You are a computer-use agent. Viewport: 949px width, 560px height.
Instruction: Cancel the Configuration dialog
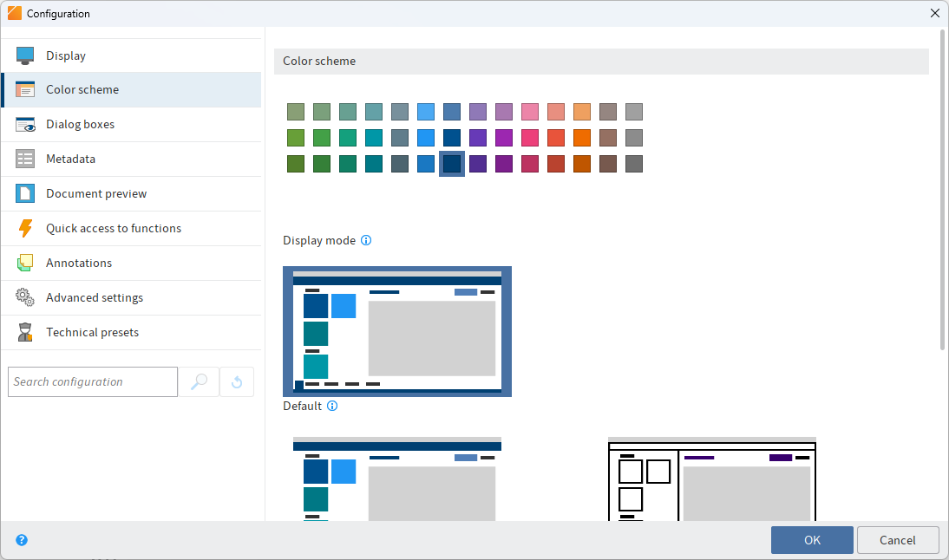point(898,540)
